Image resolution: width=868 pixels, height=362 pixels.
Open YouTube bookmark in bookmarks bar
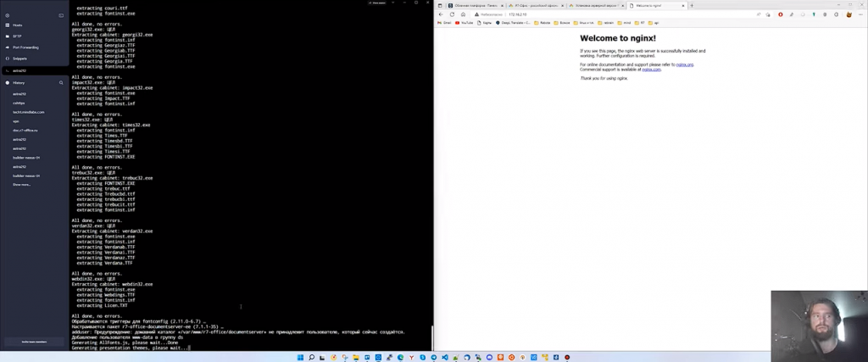pos(464,23)
